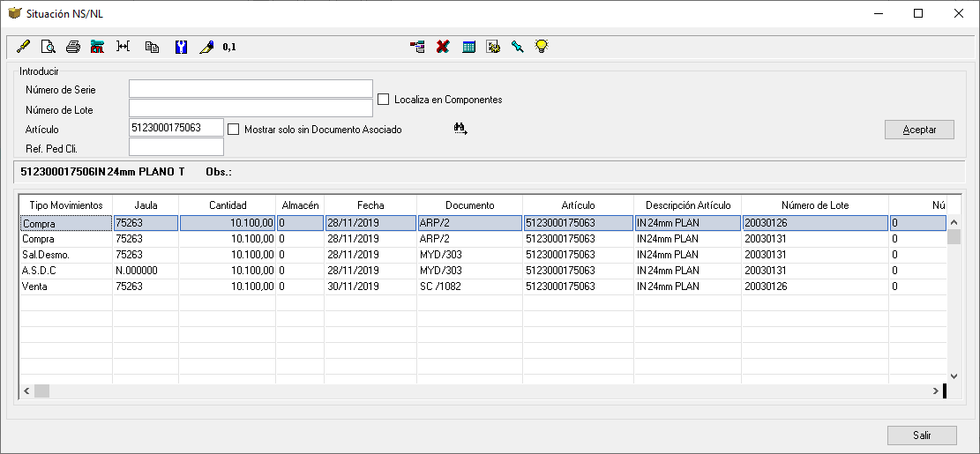Toggle Mostrar solo sin Documento Asociado checkbox
The height and width of the screenshot is (454, 980).
coord(233,130)
